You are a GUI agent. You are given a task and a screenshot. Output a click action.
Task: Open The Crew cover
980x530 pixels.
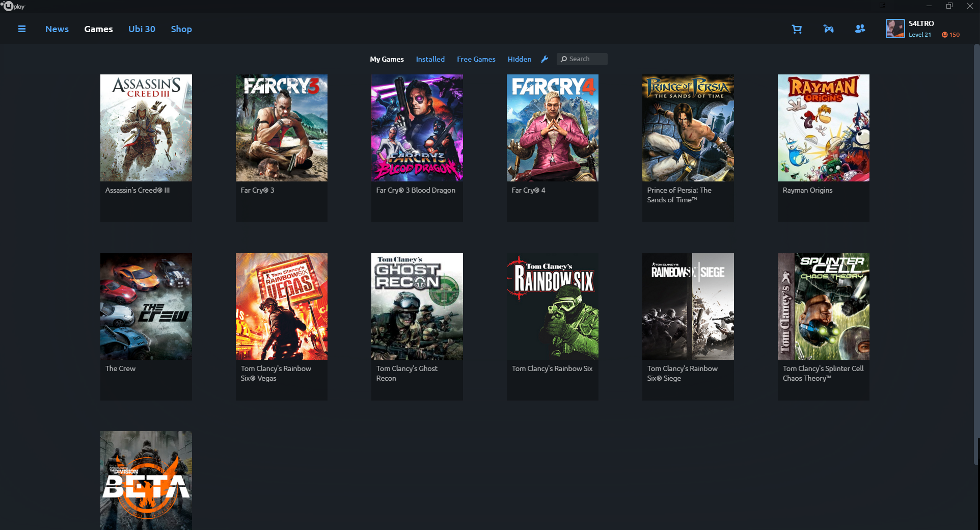point(146,306)
